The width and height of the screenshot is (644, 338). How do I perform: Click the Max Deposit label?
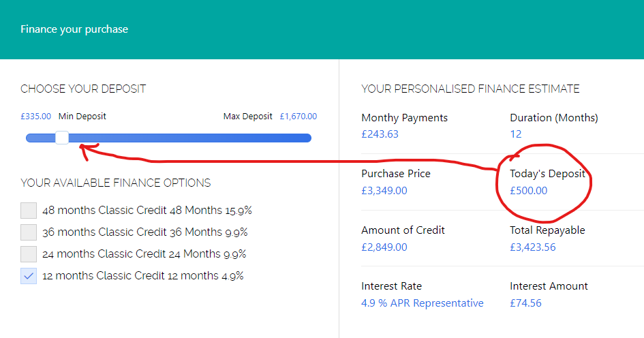click(x=248, y=117)
